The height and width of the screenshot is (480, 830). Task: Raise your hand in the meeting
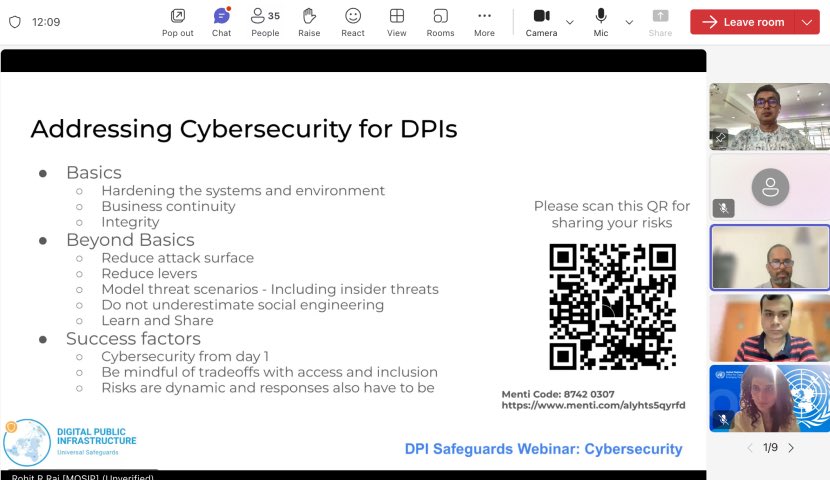click(x=309, y=22)
